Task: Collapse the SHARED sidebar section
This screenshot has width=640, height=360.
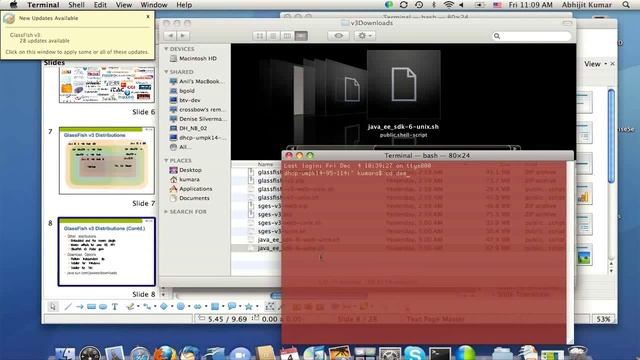Action: click(166, 72)
